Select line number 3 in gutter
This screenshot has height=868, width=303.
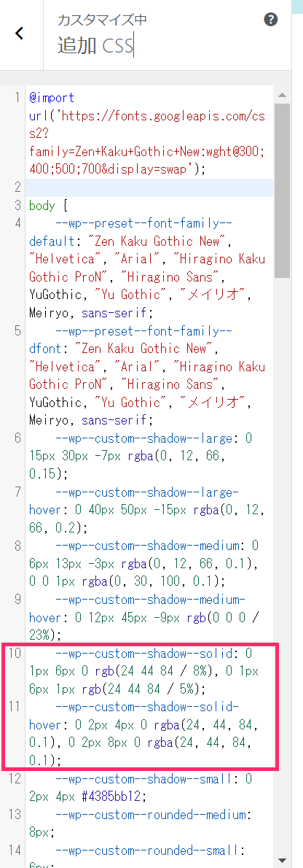pos(17,206)
